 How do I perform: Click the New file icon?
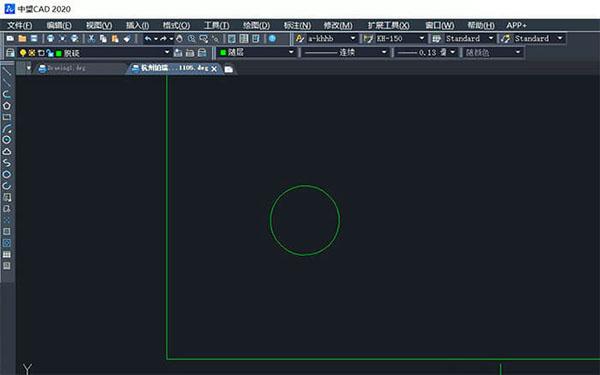pos(10,38)
